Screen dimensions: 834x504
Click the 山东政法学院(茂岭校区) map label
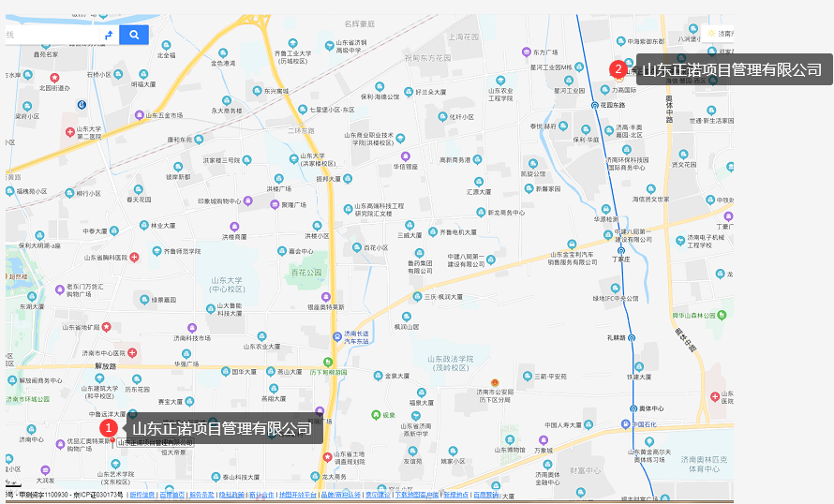(451, 363)
